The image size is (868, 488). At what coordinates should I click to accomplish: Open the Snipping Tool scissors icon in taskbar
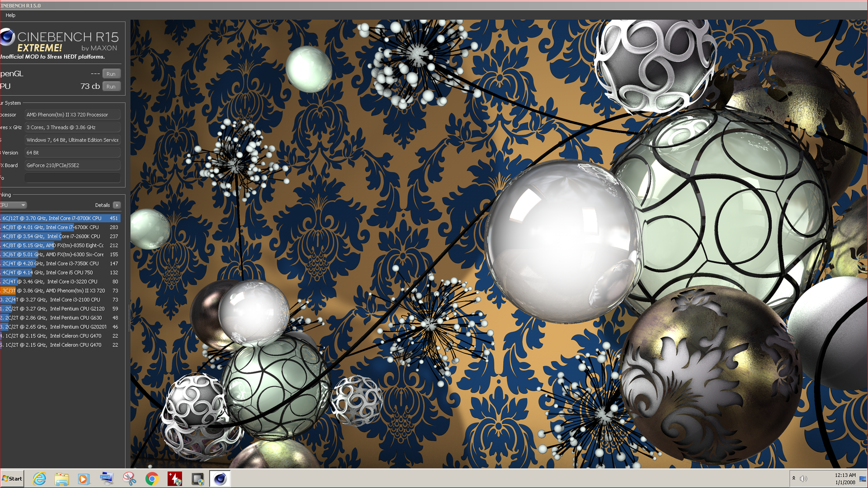click(x=129, y=479)
